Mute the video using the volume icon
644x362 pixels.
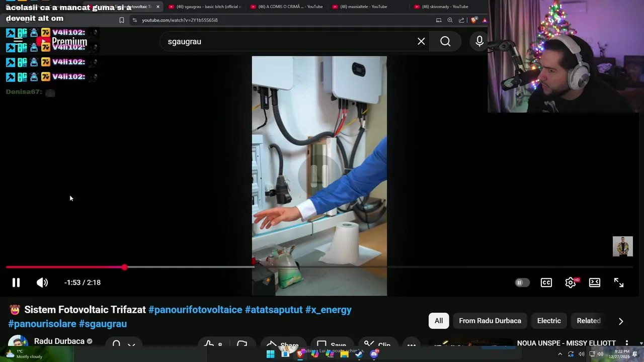click(42, 283)
